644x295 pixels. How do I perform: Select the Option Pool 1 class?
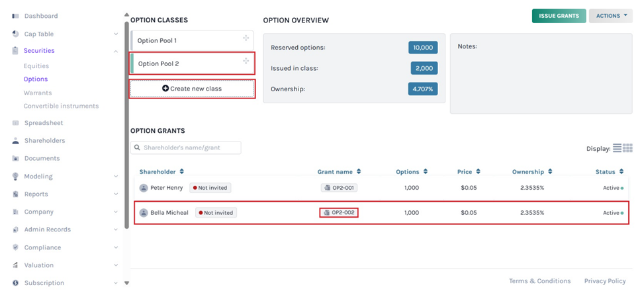[192, 40]
